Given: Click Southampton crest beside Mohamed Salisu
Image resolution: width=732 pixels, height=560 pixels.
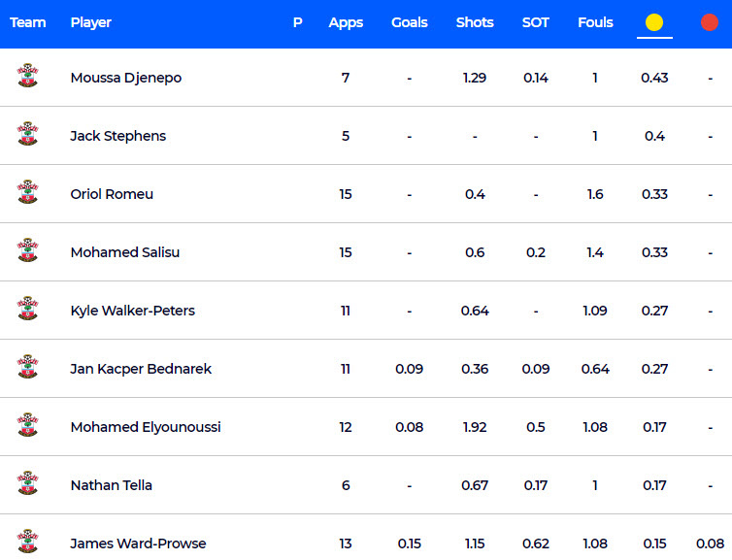Looking at the screenshot, I should click(27, 251).
